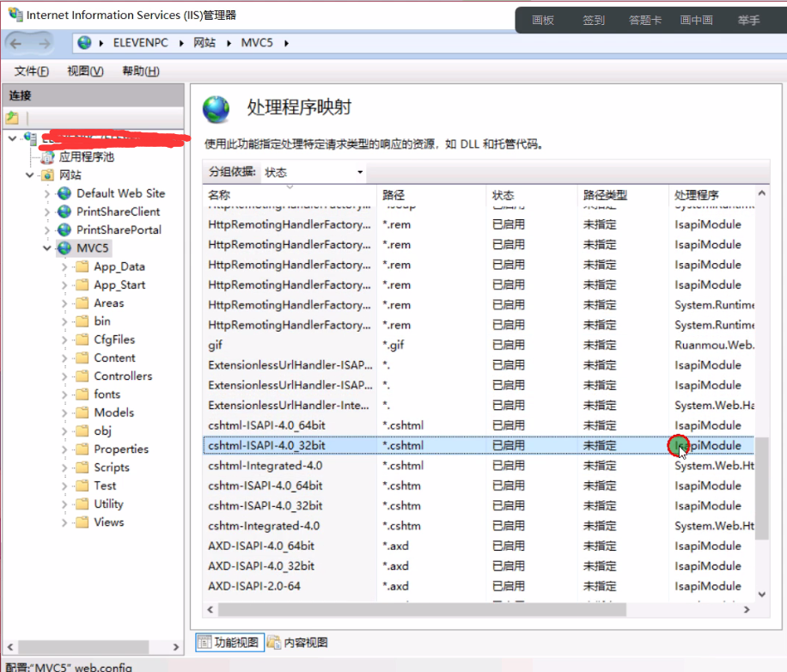Click the PrintSharePortal globe icon
This screenshot has height=672, width=787.
[x=64, y=229]
